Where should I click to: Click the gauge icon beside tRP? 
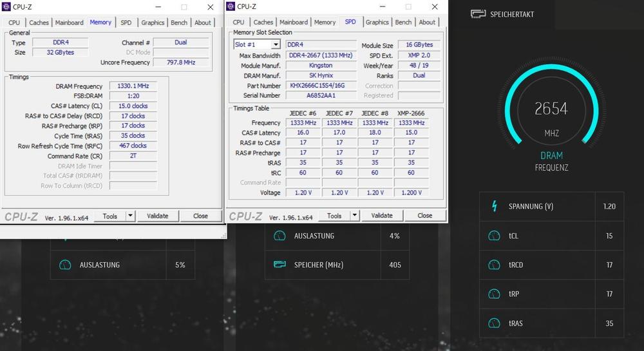click(x=495, y=294)
